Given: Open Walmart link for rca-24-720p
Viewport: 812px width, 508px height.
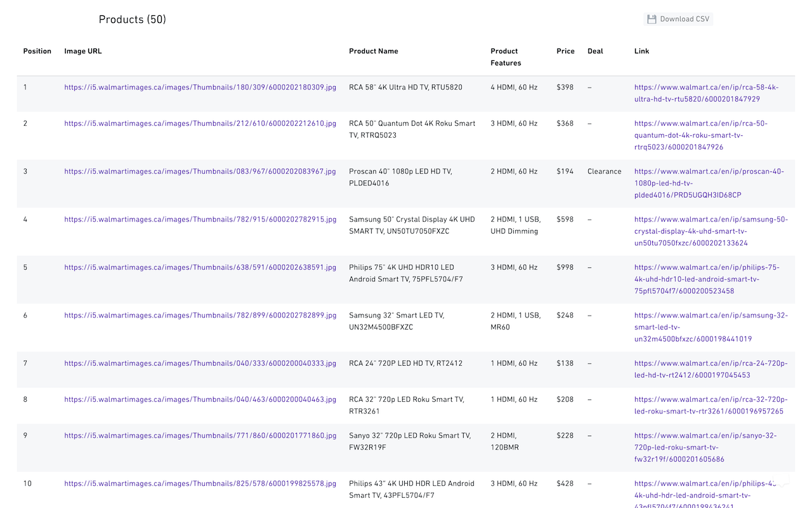Looking at the screenshot, I should (x=710, y=369).
